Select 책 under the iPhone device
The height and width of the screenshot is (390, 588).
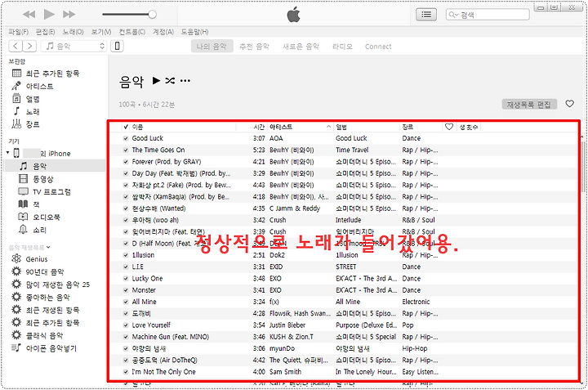(36, 204)
